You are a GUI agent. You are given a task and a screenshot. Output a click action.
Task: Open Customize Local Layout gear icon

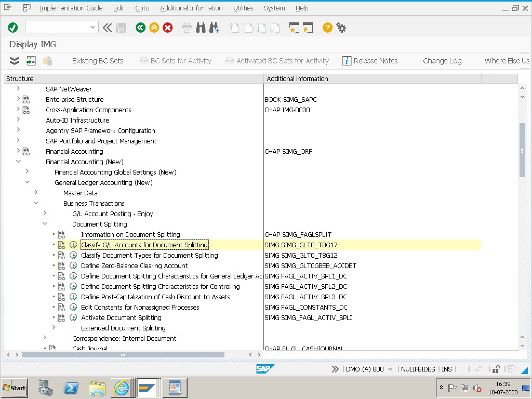pyautogui.click(x=341, y=28)
